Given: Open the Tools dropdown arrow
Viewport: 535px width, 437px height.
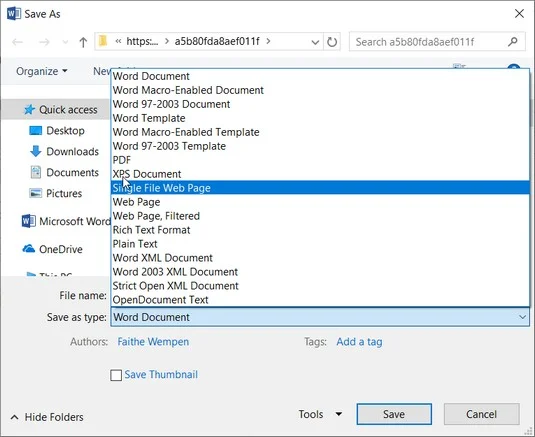Looking at the screenshot, I should [338, 414].
